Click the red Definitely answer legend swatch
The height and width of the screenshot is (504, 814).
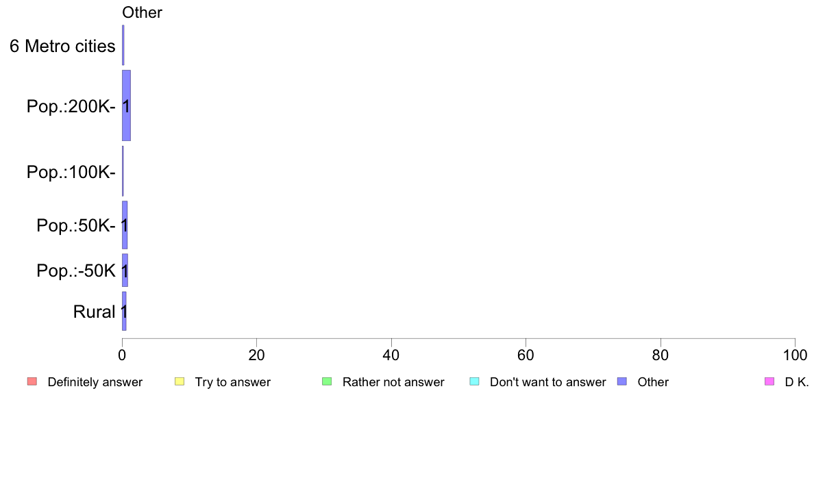coord(32,381)
